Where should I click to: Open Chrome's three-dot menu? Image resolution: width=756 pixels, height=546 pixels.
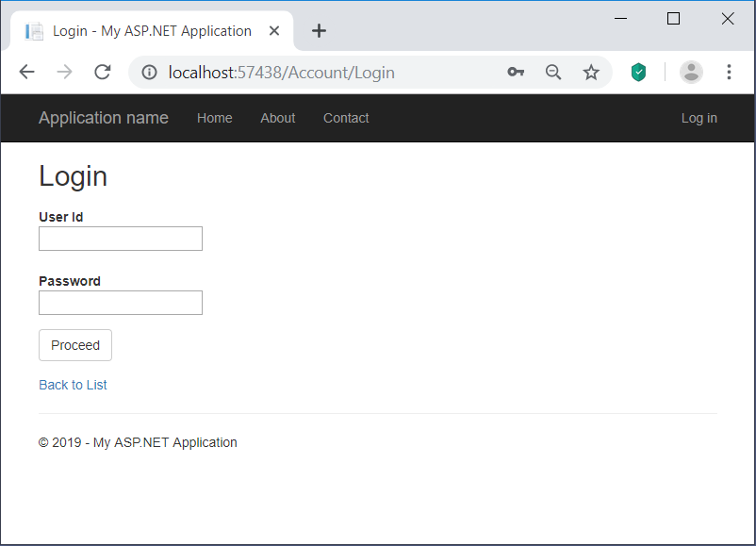click(x=729, y=72)
